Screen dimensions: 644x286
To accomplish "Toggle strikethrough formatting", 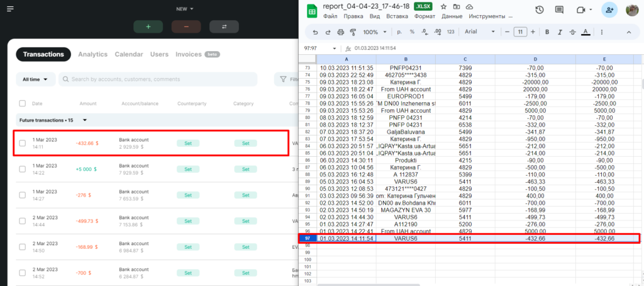I will pos(572,31).
